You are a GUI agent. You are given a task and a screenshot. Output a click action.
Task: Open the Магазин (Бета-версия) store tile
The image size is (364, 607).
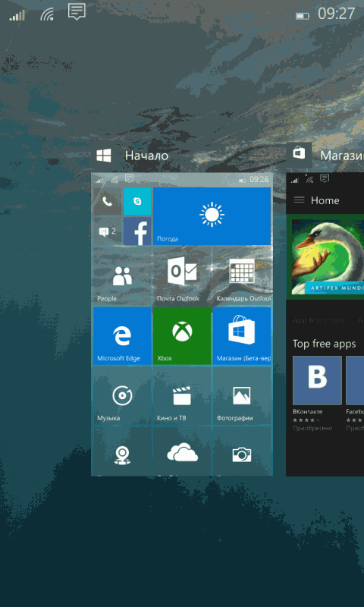tap(242, 336)
